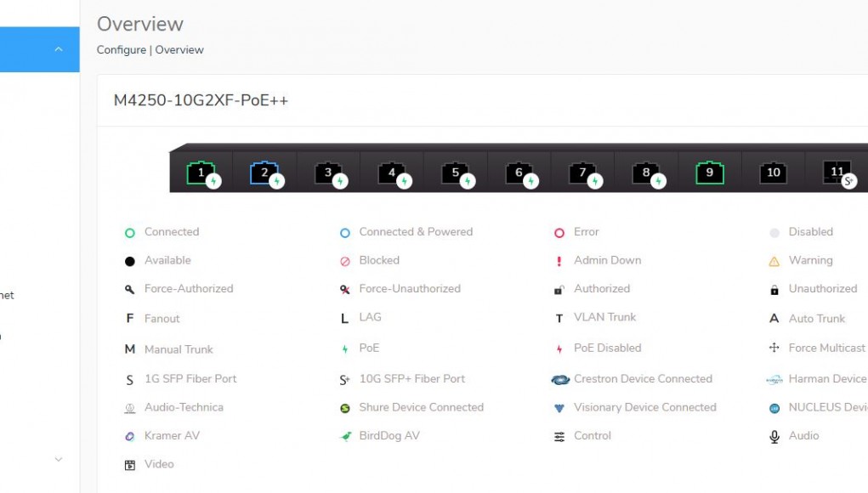Screen dimensions: 868x493
Task: Select switch port 5
Action: 456,173
